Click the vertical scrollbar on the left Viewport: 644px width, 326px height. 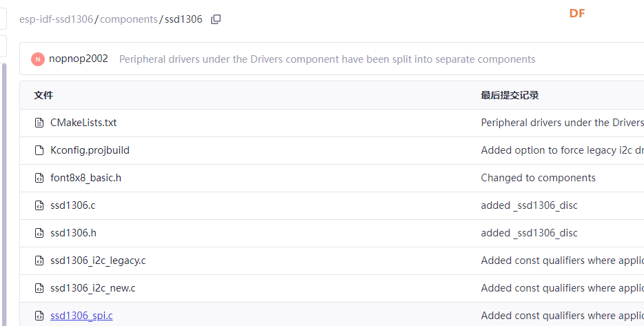point(4,193)
